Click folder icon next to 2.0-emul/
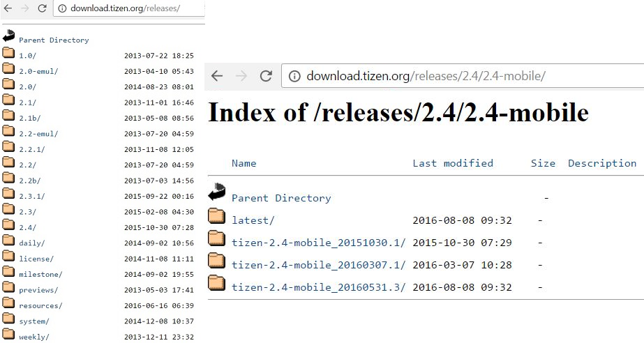This screenshot has height=343, width=644. pyautogui.click(x=8, y=68)
